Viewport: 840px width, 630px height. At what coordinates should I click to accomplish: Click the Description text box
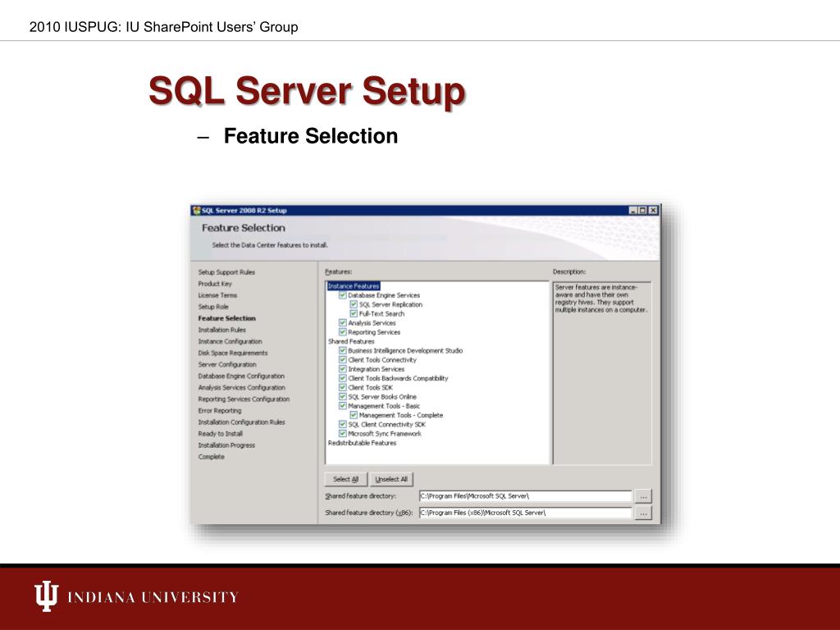coord(602,373)
